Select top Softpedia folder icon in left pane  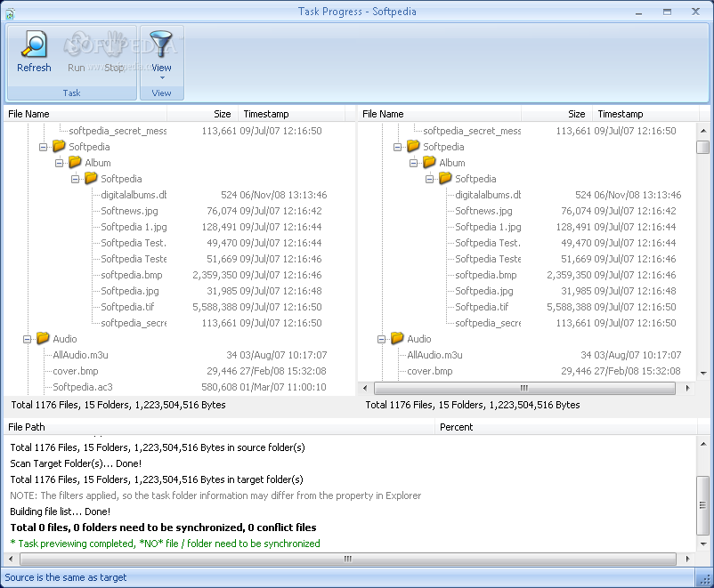coord(59,146)
